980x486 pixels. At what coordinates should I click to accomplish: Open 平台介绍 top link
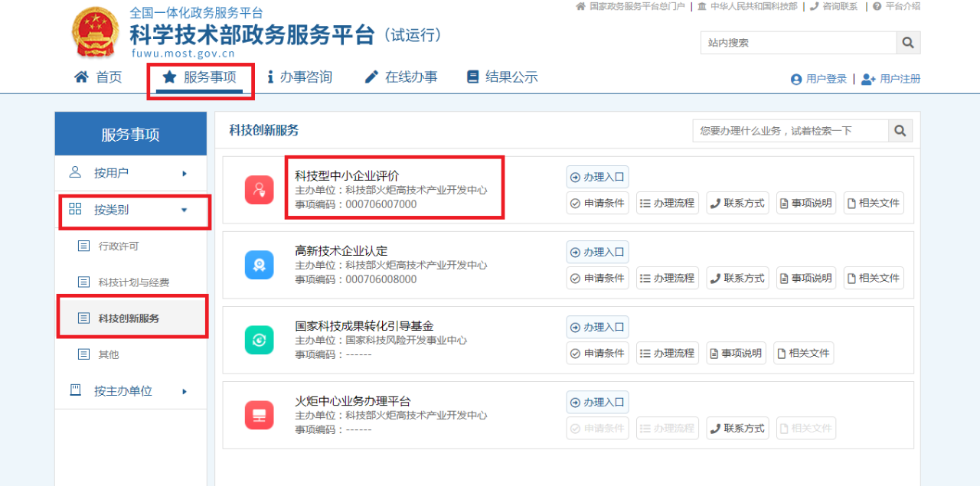pos(896,6)
